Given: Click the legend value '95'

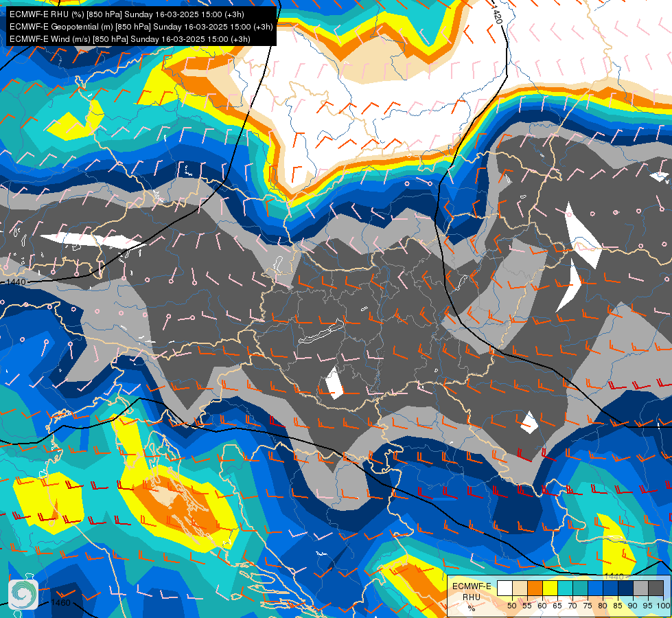Looking at the screenshot, I should click(x=648, y=606).
